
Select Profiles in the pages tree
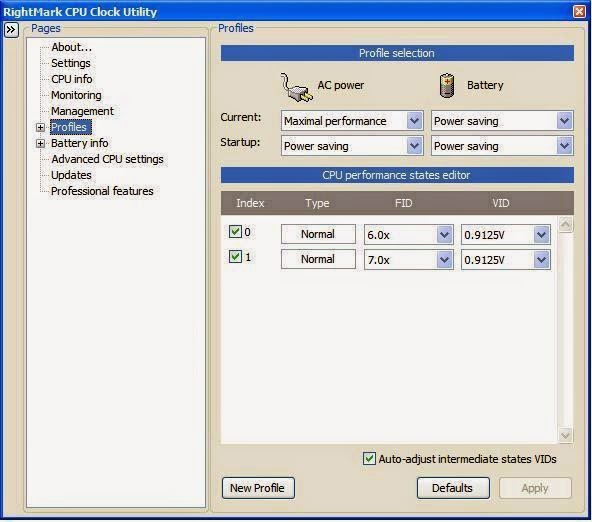pos(71,127)
